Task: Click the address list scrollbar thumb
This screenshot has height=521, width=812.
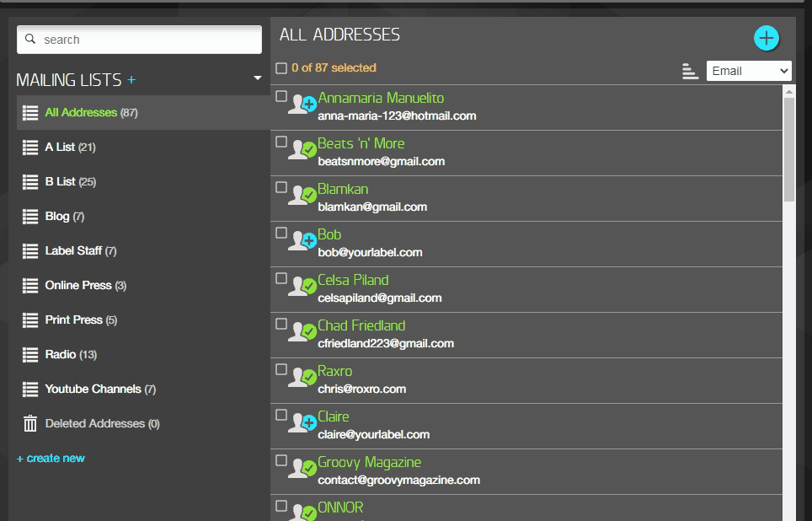Action: point(788,149)
